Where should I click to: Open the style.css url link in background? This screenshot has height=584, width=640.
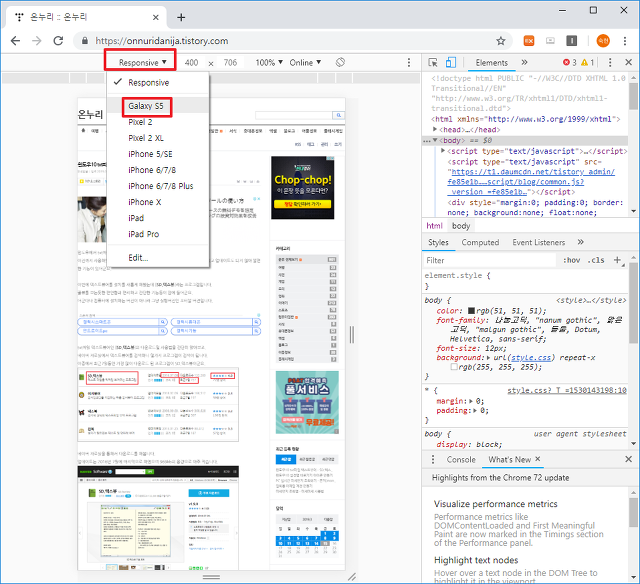pos(531,358)
